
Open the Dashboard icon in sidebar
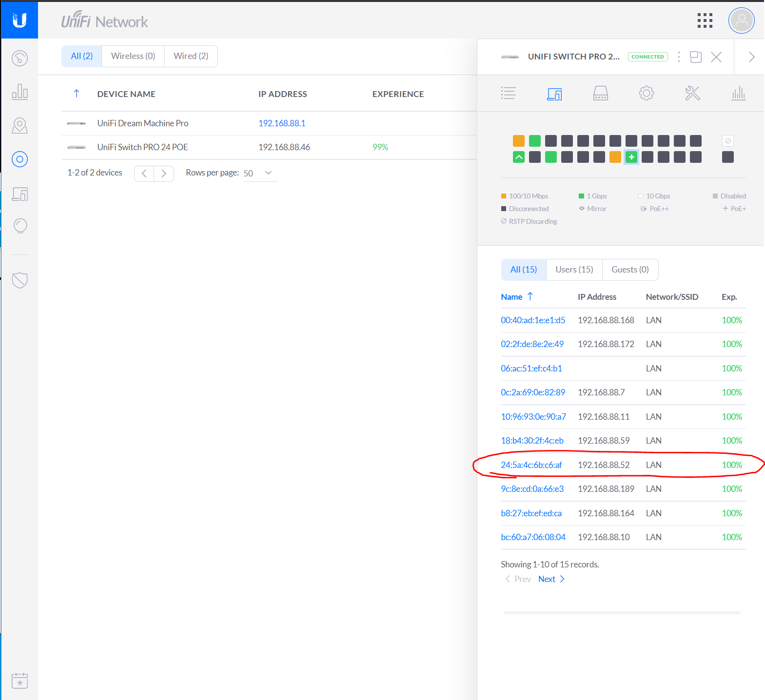(20, 58)
